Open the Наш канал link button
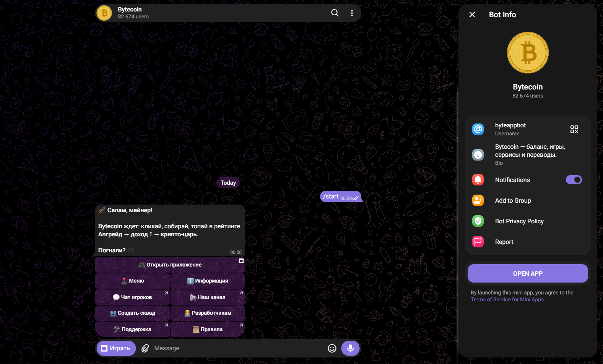 208,297
